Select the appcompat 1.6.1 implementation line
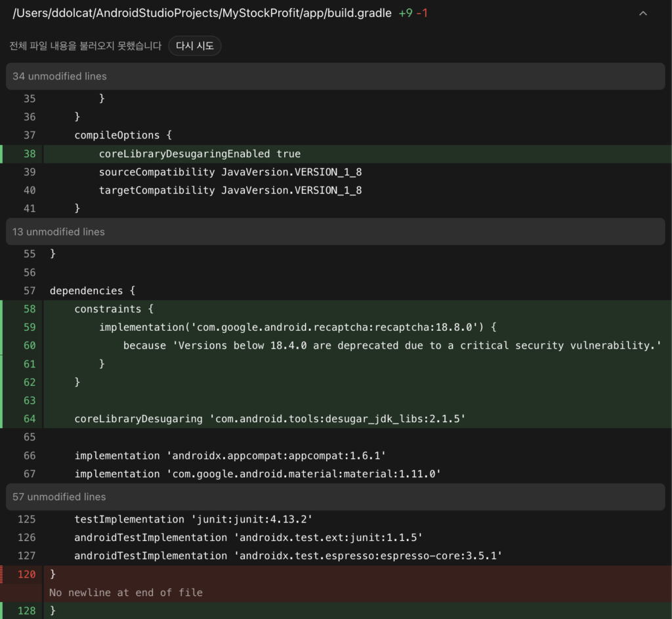 [230, 456]
